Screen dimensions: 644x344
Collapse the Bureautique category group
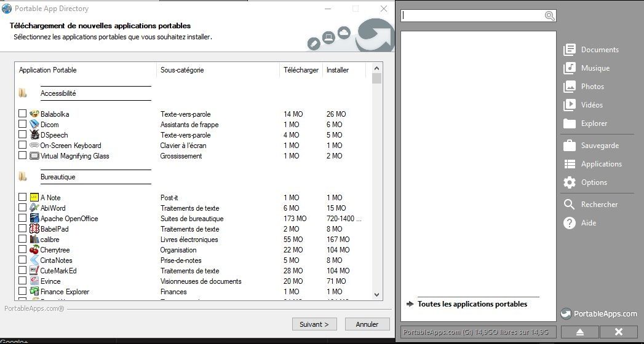pyautogui.click(x=23, y=177)
